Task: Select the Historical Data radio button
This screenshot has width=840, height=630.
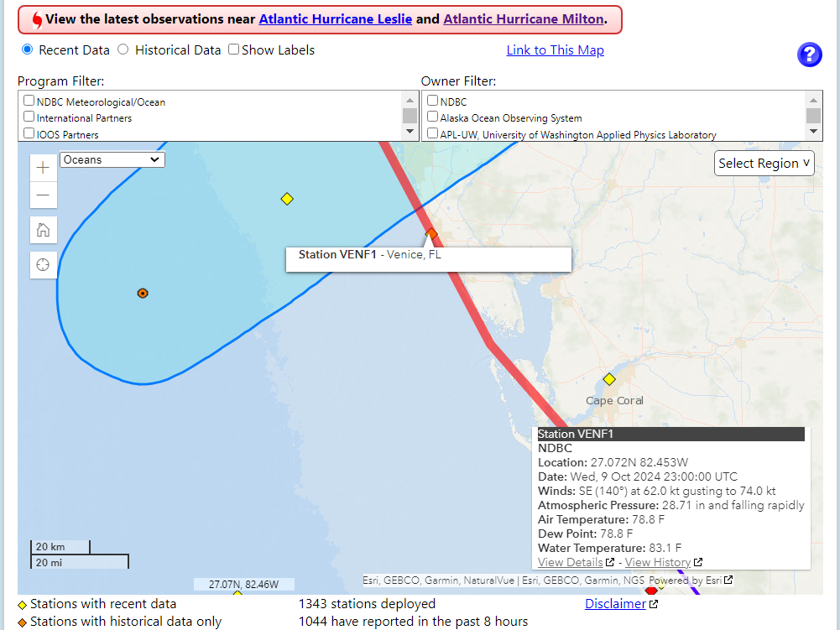Action: 123,49
